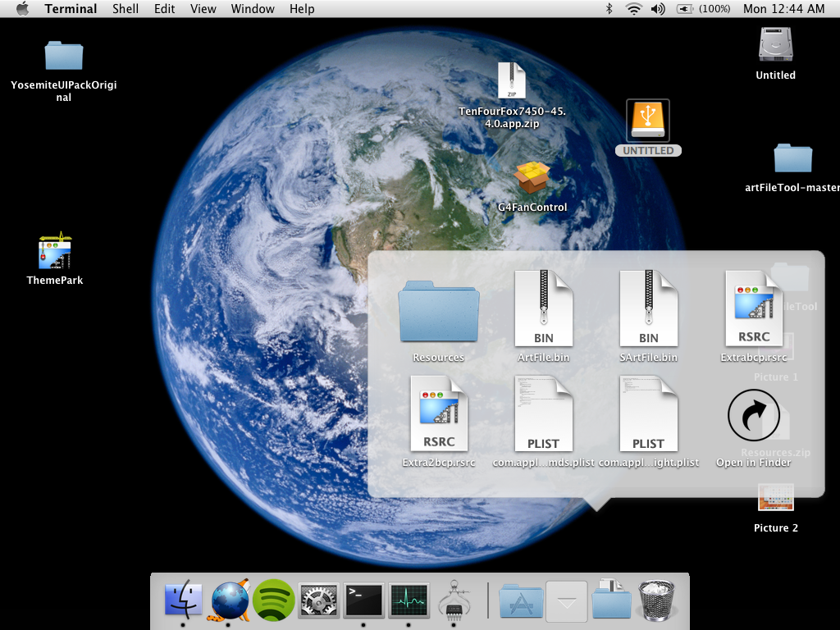The height and width of the screenshot is (630, 840).
Task: Open System Preferences gear icon in Dock
Action: [318, 600]
